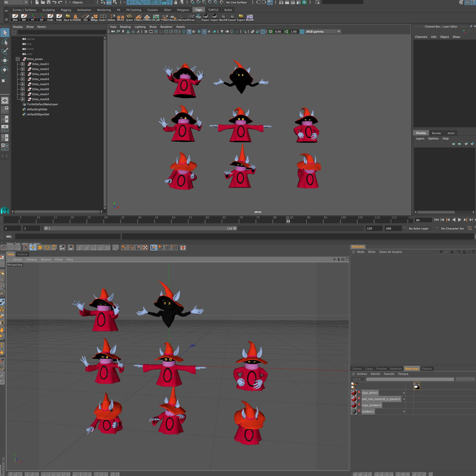
Task: Select Maya's arrow Select tool
Action: (x=5, y=32)
